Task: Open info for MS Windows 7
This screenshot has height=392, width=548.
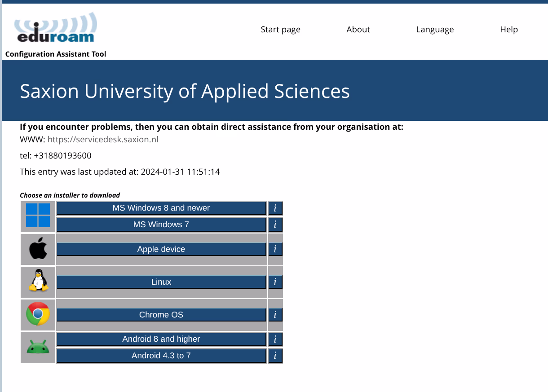Action: coord(275,225)
